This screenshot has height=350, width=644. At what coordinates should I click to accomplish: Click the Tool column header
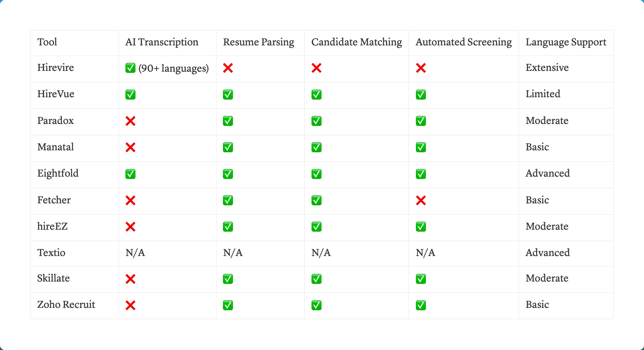pos(47,42)
